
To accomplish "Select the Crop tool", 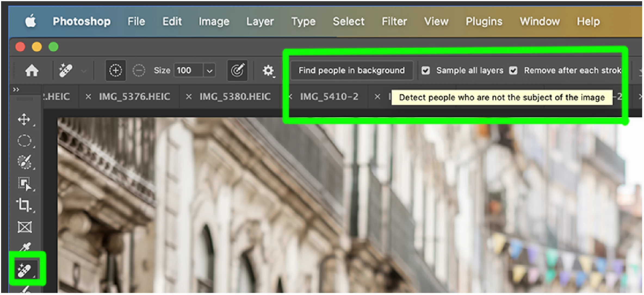I will tap(24, 205).
